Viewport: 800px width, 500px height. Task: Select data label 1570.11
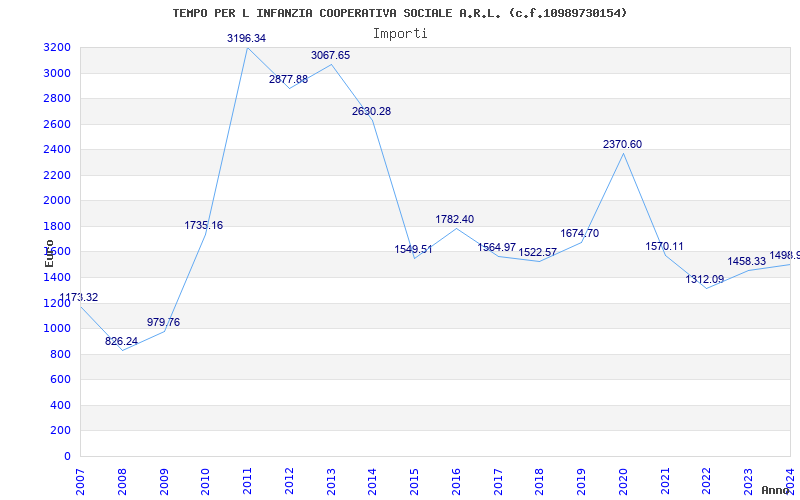point(664,246)
